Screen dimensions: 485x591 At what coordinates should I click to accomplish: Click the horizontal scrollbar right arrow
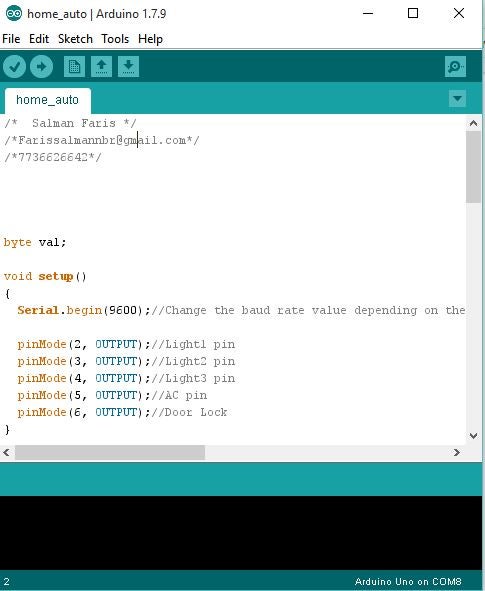tap(457, 452)
